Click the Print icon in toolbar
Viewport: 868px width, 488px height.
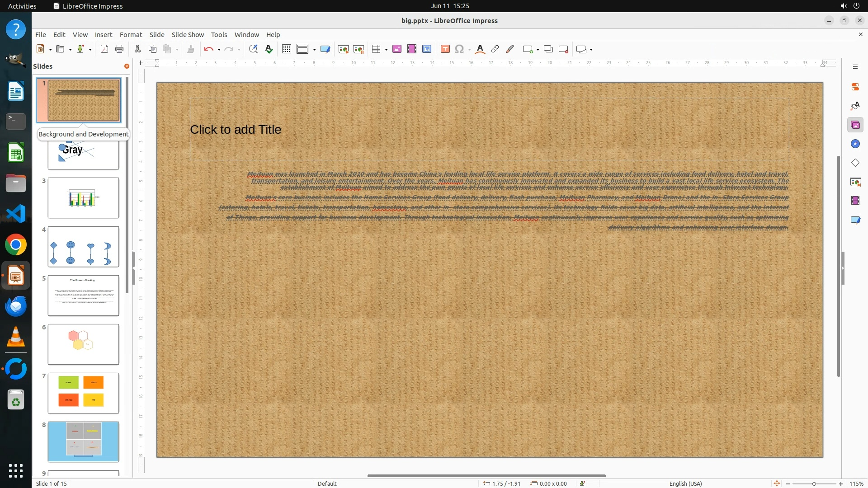pos(119,49)
